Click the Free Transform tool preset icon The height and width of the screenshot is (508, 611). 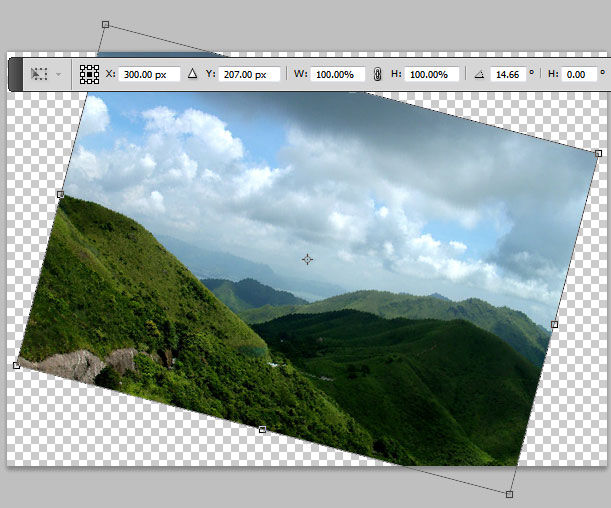click(x=39, y=74)
